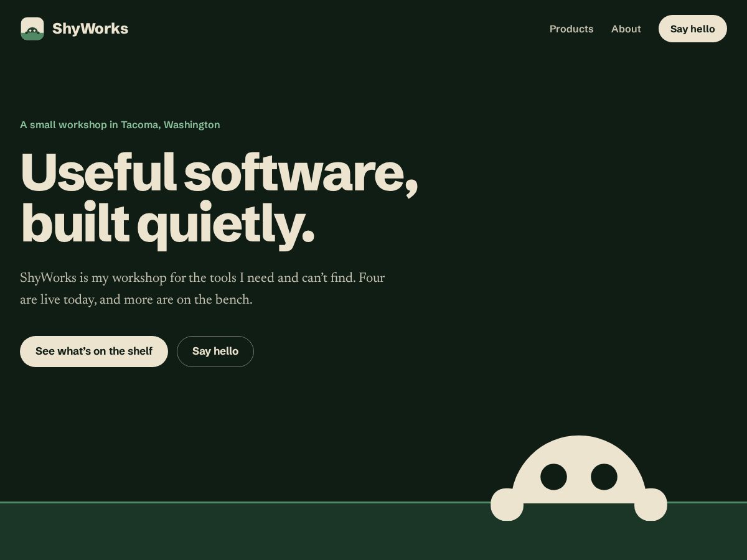
Task: Open the ShyWorks home link text
Action: point(90,29)
